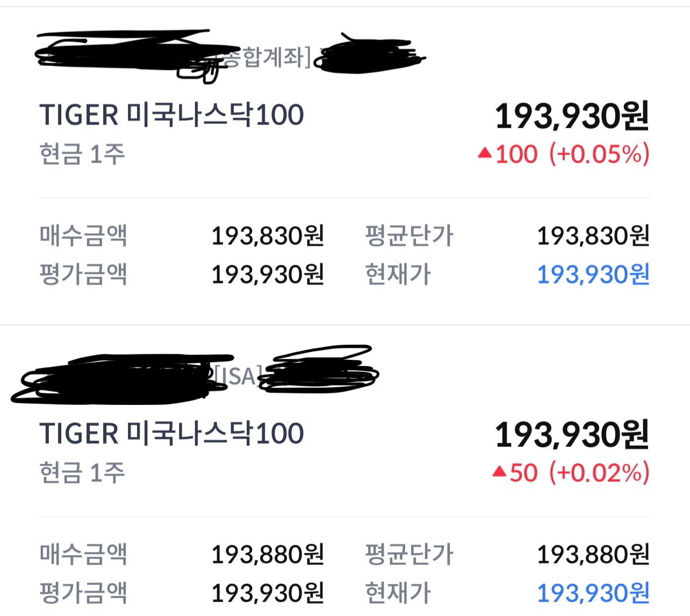Open TIGER 미국나스닥100 in ISA card
The width and height of the screenshot is (690, 616).
click(x=172, y=433)
